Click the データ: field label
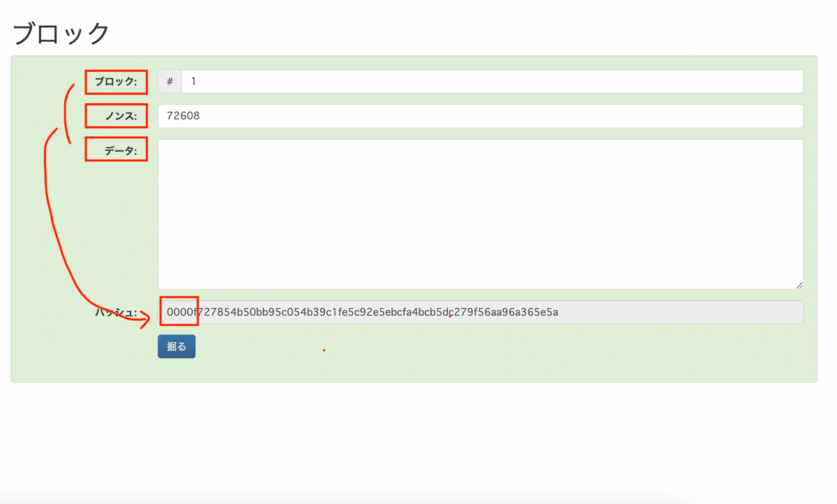Image resolution: width=837 pixels, height=504 pixels. pos(121,150)
